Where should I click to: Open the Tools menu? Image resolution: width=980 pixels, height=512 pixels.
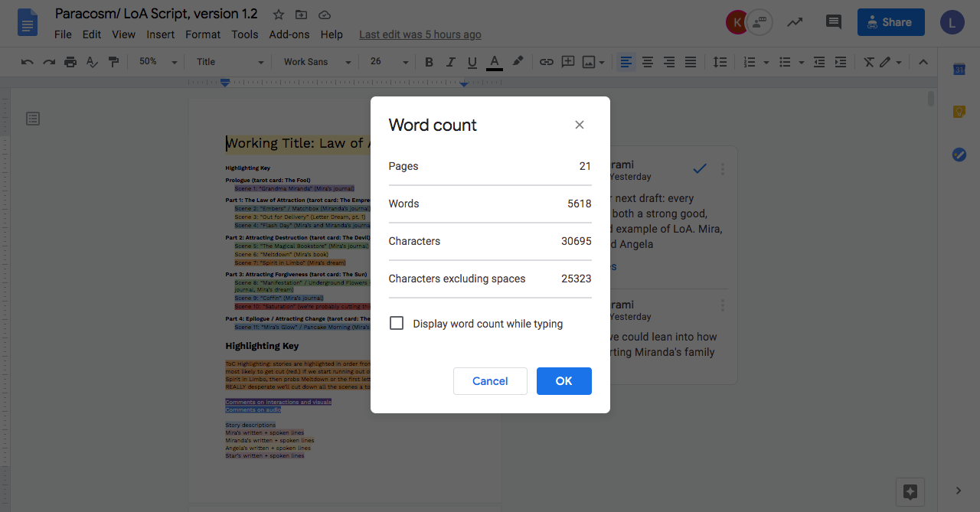pyautogui.click(x=245, y=34)
